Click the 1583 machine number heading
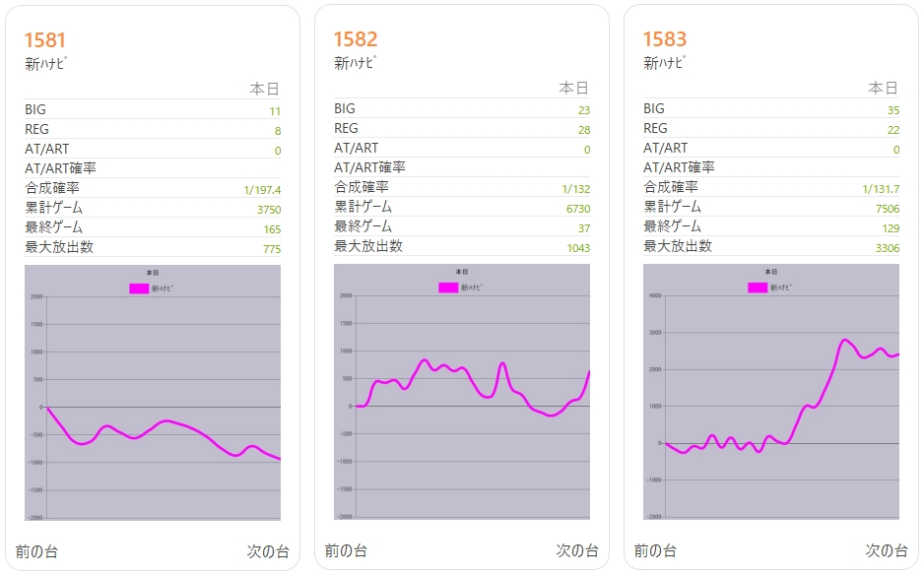 tap(664, 39)
